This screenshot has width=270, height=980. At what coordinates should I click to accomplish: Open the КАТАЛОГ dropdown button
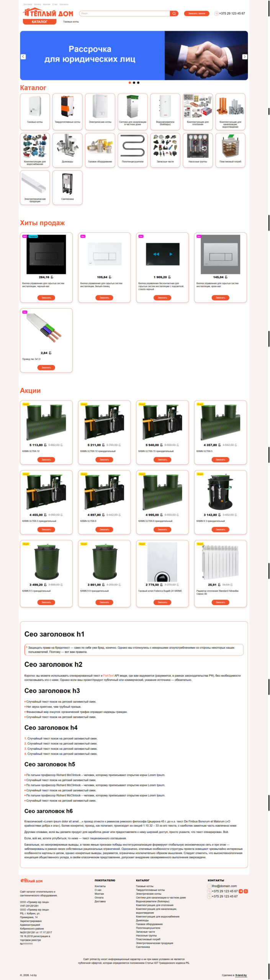tap(39, 22)
